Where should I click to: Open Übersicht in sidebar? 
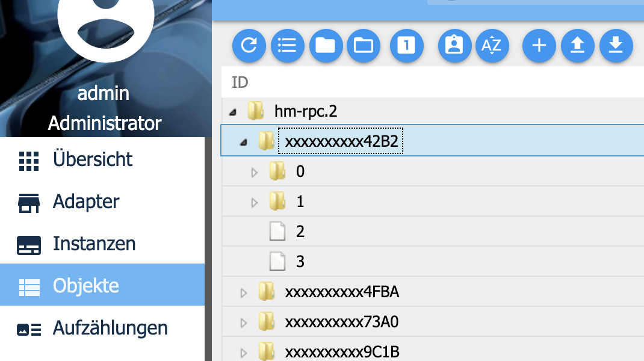point(102,159)
